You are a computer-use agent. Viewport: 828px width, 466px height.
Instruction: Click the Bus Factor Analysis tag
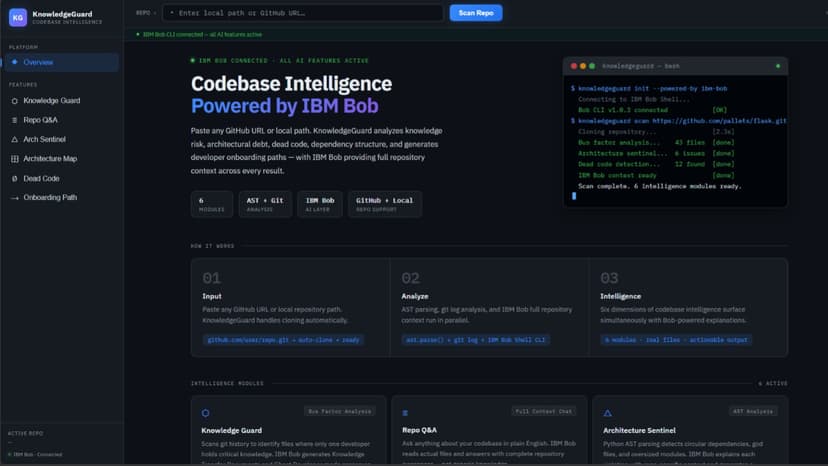340,411
